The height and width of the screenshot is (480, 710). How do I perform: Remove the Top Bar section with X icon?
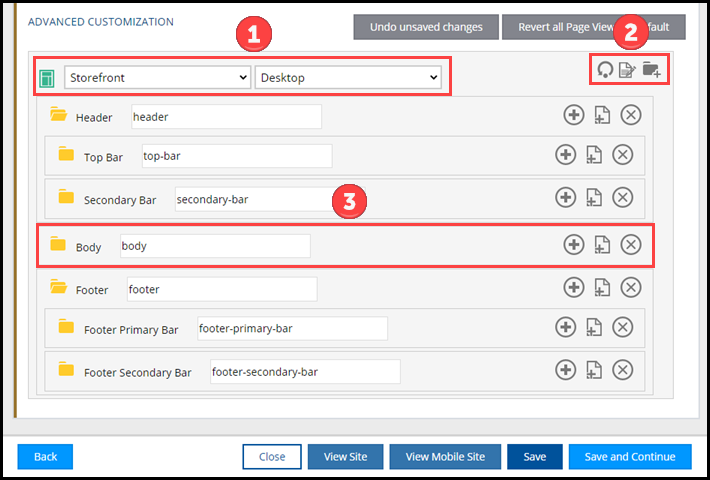pos(622,154)
